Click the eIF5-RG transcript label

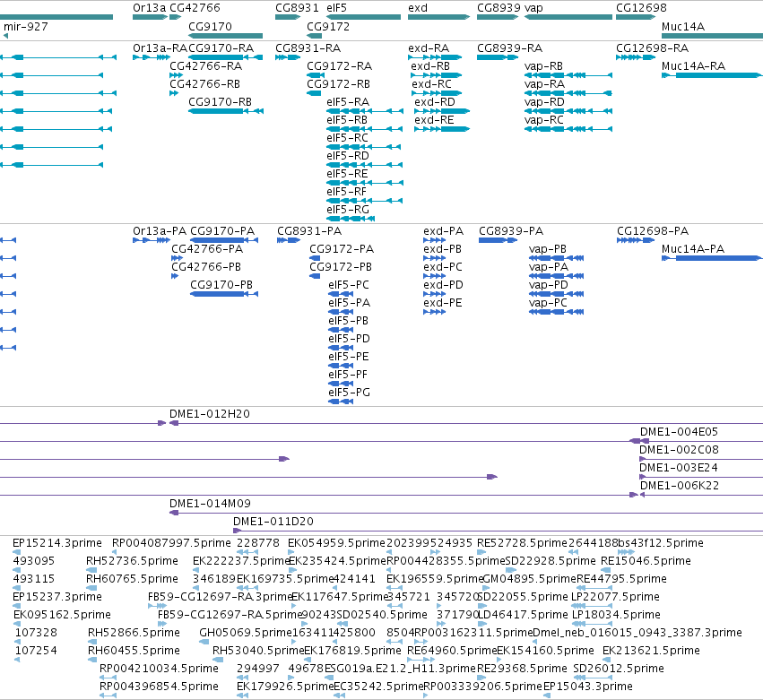tap(348, 210)
